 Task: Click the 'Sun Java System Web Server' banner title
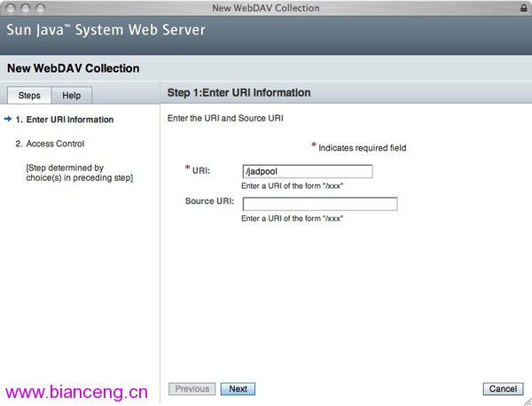[106, 30]
